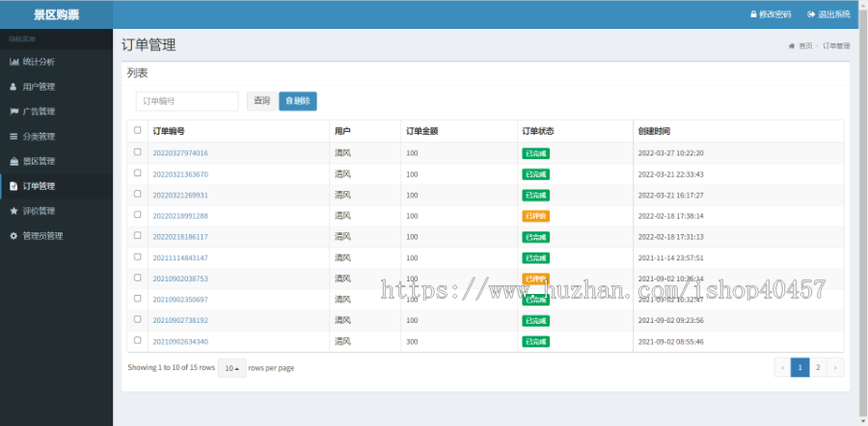Toggle the select-all checkbox in table header
The image size is (868, 426).
pyautogui.click(x=138, y=130)
